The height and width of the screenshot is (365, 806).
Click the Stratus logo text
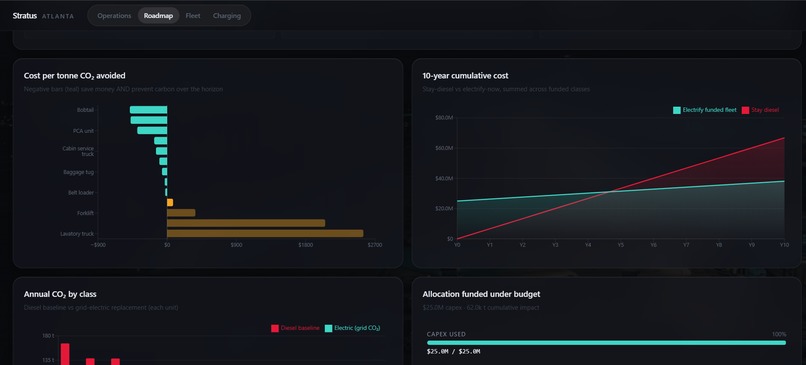click(x=25, y=16)
